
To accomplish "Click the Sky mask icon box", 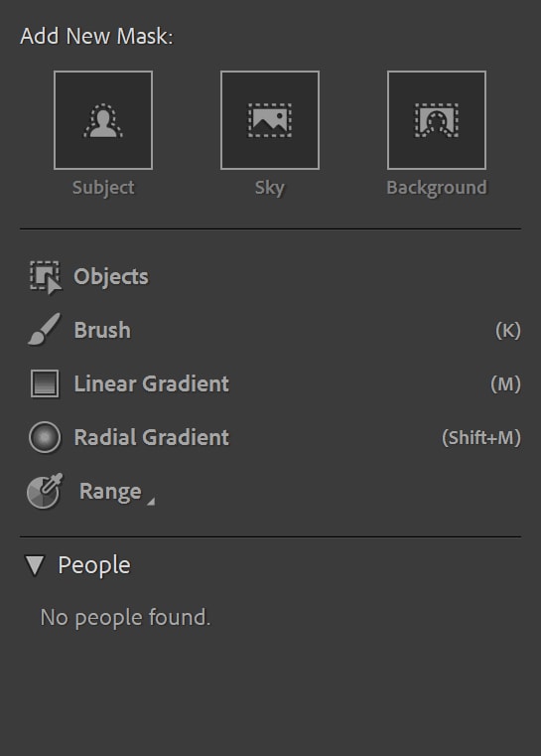I will coord(270,120).
